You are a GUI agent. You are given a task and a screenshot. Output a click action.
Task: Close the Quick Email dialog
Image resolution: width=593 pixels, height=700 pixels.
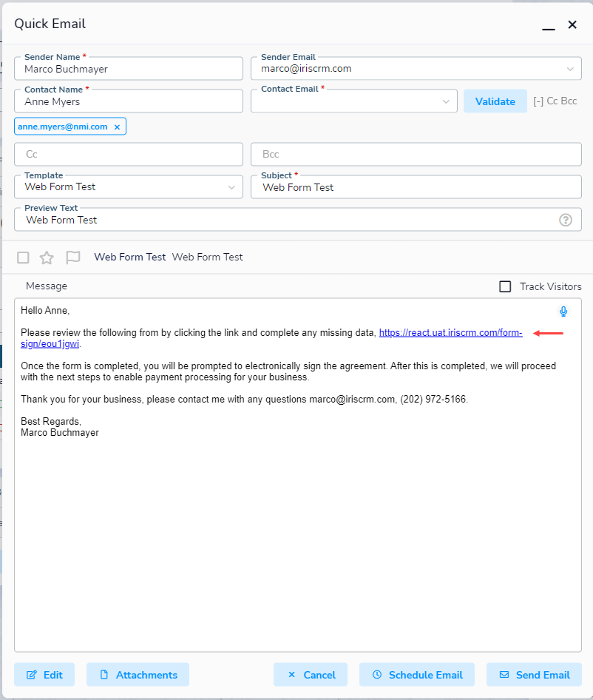(x=572, y=24)
